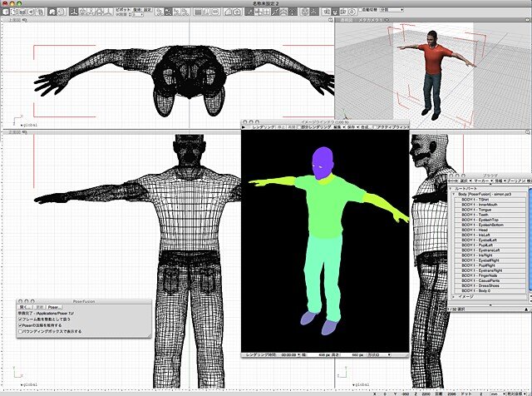Select the white cube icon in main toolbar
Image resolution: width=532 pixels, height=396 pixels.
pos(6,12)
